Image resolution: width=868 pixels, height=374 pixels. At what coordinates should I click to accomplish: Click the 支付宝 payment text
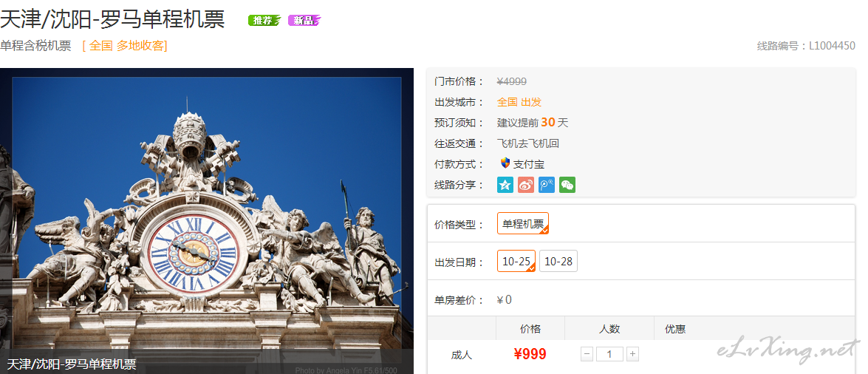coord(529,164)
